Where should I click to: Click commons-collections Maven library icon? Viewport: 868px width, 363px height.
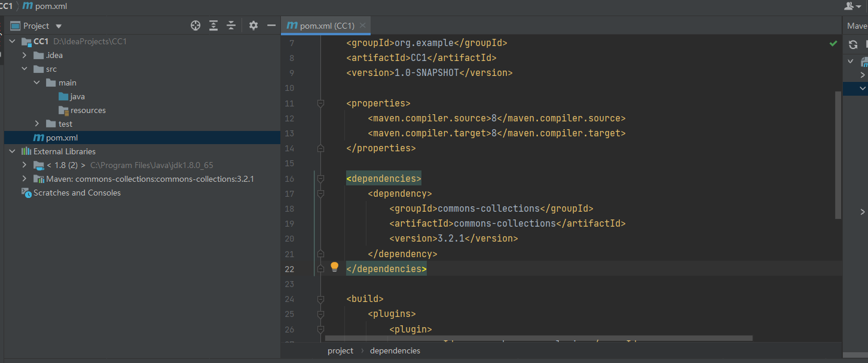(x=39, y=179)
